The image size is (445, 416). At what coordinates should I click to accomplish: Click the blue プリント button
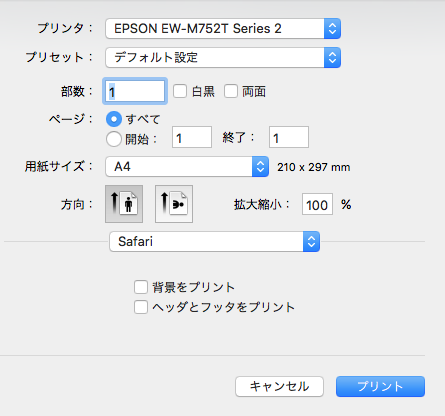point(380,387)
